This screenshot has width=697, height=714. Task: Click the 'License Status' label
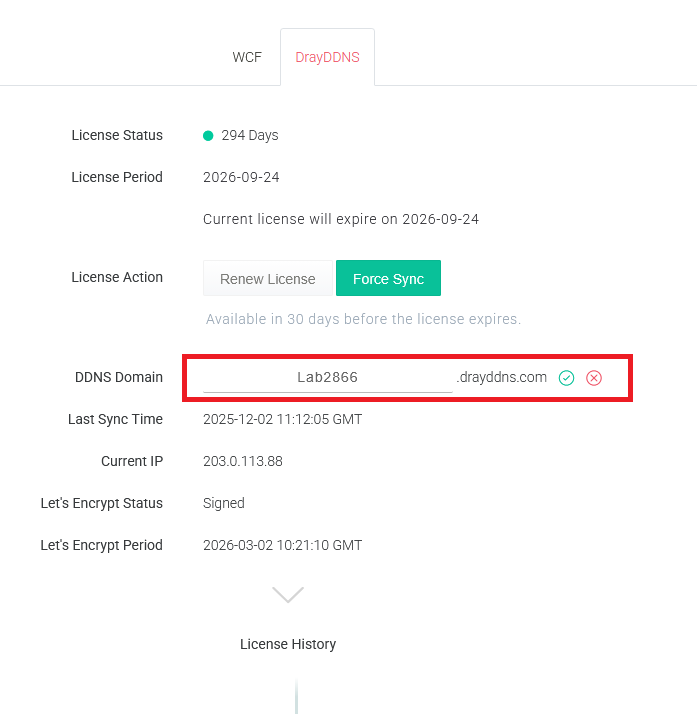point(117,135)
